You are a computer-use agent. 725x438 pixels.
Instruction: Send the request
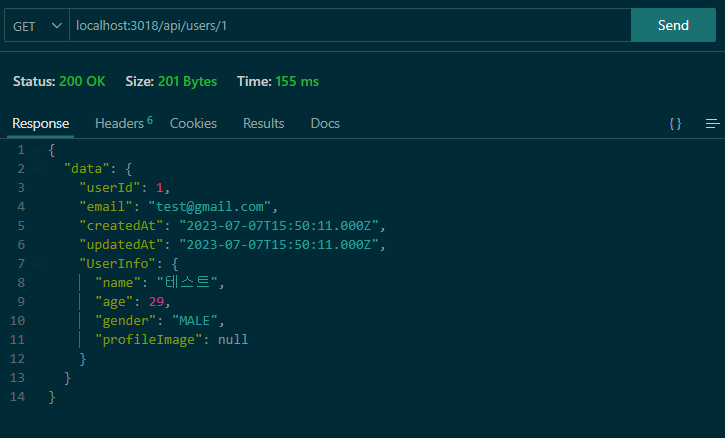[673, 25]
